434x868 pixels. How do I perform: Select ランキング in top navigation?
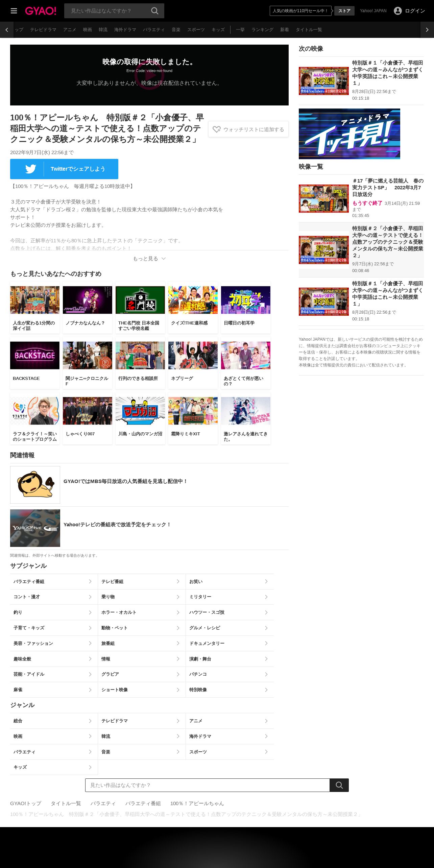tap(262, 30)
